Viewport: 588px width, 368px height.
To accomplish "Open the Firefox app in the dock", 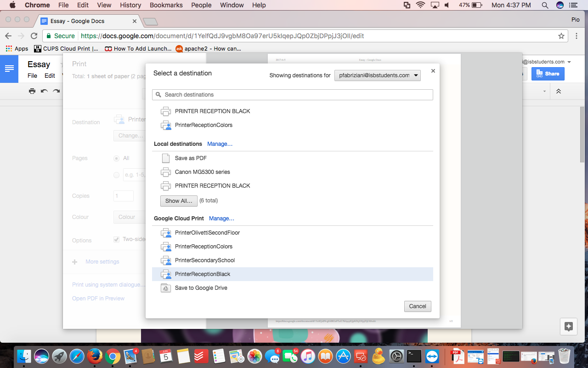I will (95, 356).
